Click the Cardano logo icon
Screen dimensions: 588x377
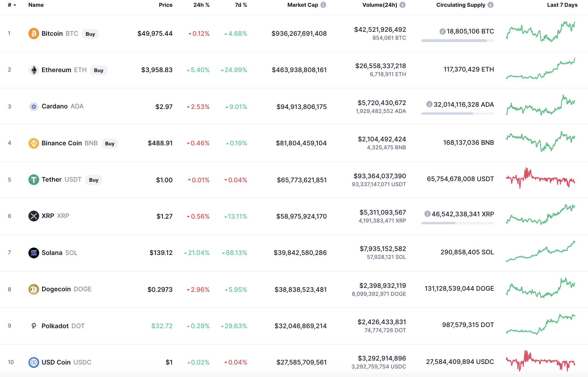(x=34, y=106)
